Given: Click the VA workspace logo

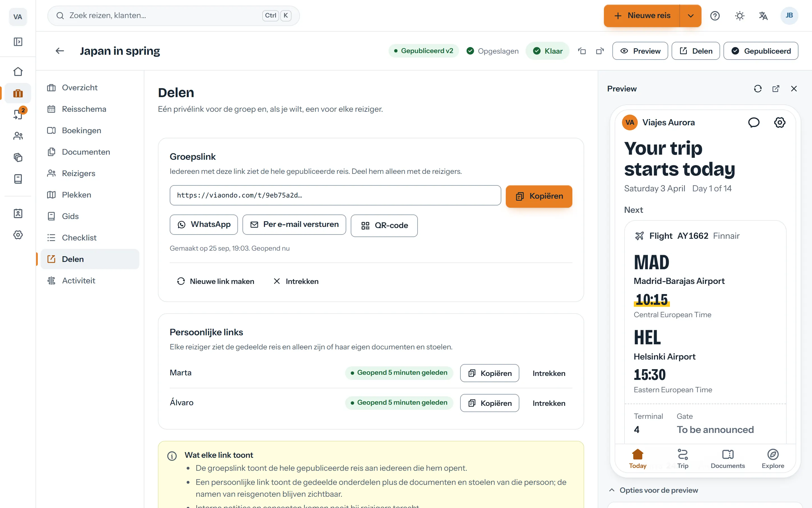Looking at the screenshot, I should click(18, 16).
